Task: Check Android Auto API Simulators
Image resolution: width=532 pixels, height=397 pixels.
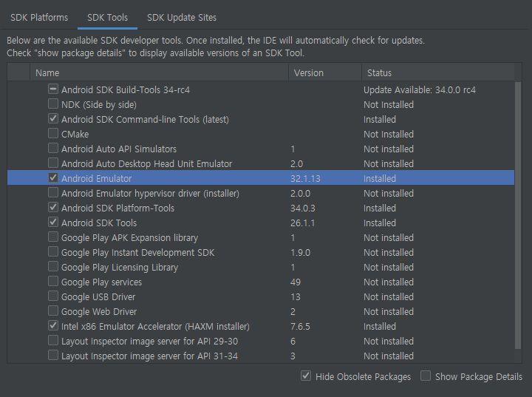Action: (x=53, y=148)
